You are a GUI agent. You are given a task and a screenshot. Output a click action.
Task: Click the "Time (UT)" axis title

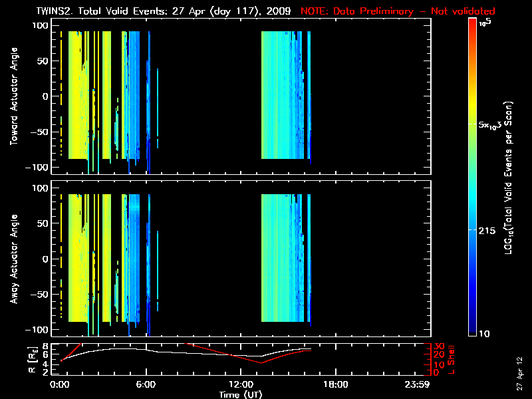pyautogui.click(x=243, y=394)
